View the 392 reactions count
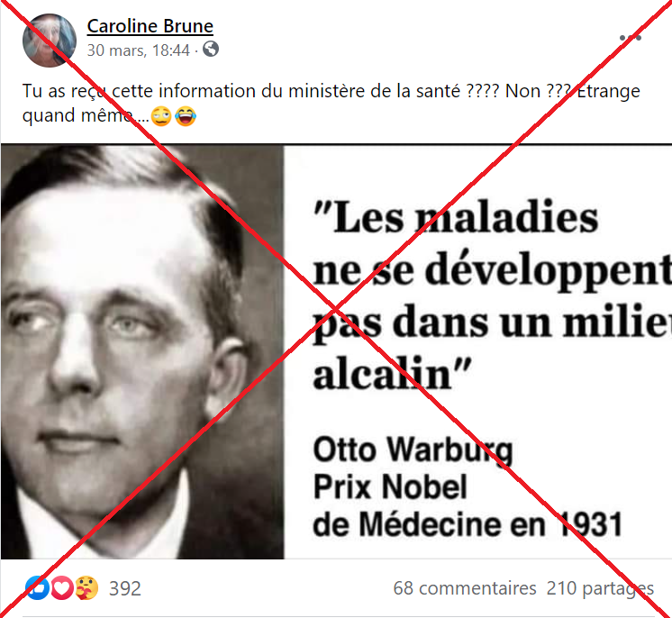 [x=124, y=588]
